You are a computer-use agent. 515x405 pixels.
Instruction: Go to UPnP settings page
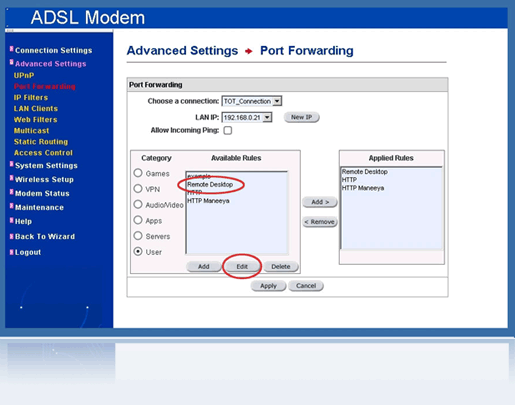[24, 75]
